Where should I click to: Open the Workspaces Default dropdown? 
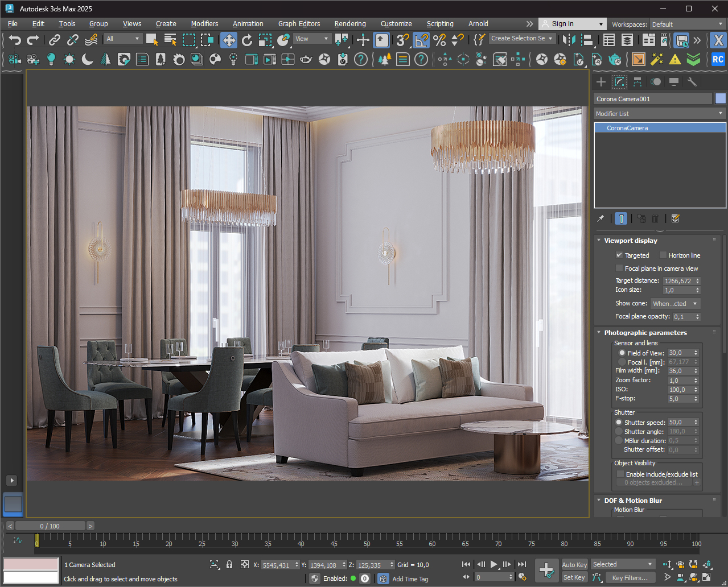(x=688, y=24)
